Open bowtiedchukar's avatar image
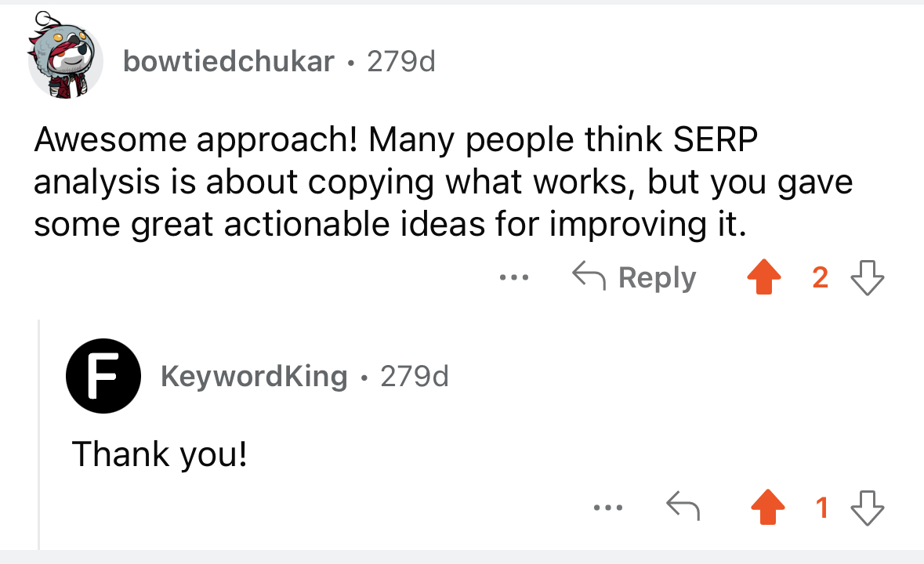 click(65, 56)
